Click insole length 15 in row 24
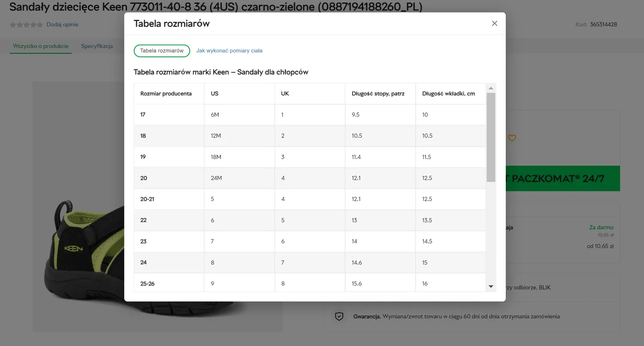Screen dimensions: 644x346 point(425,262)
